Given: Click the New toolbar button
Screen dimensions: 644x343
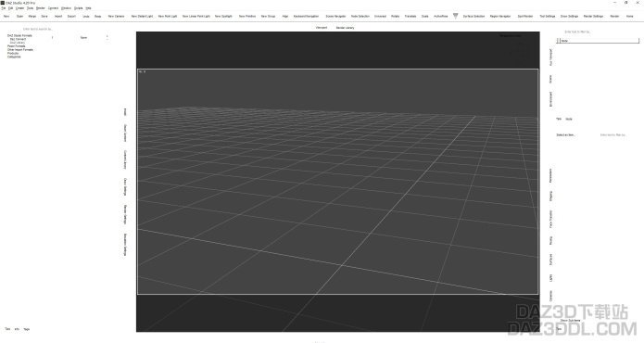Looking at the screenshot, I should [6, 17].
